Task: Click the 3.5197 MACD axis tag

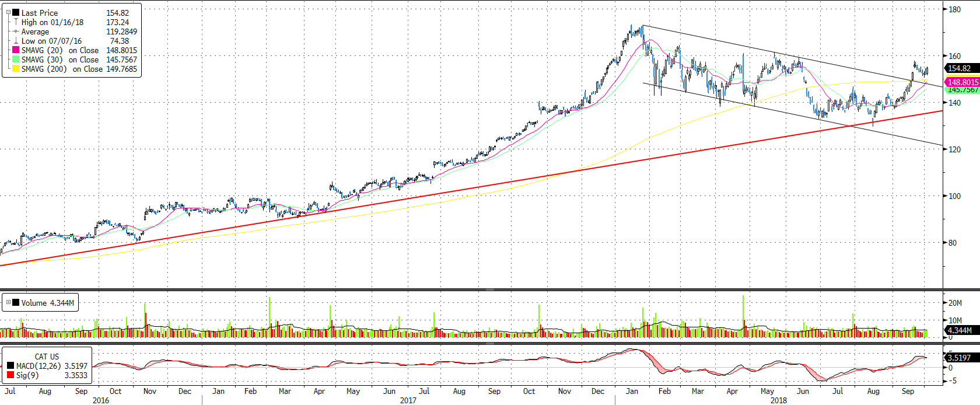Action: pos(962,358)
